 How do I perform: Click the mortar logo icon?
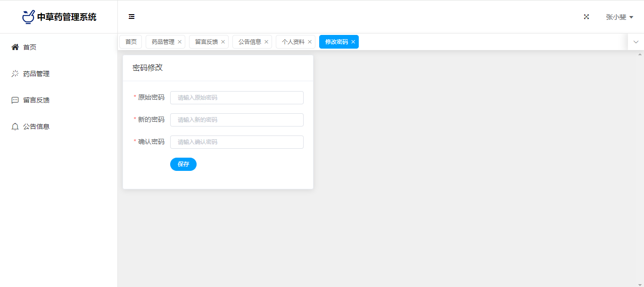pos(28,17)
